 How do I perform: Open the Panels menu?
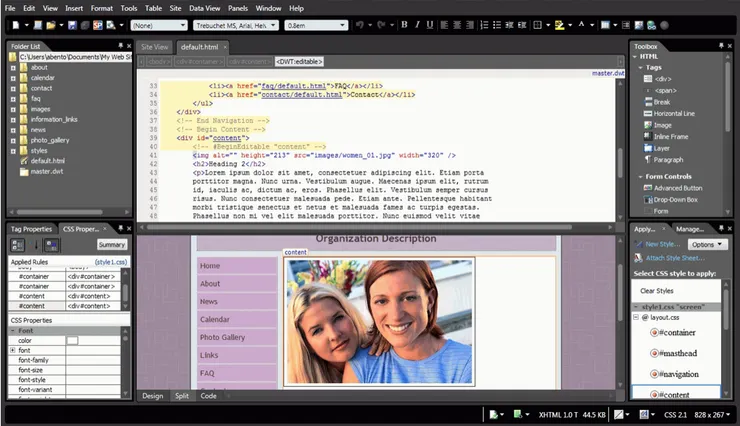pyautogui.click(x=237, y=8)
